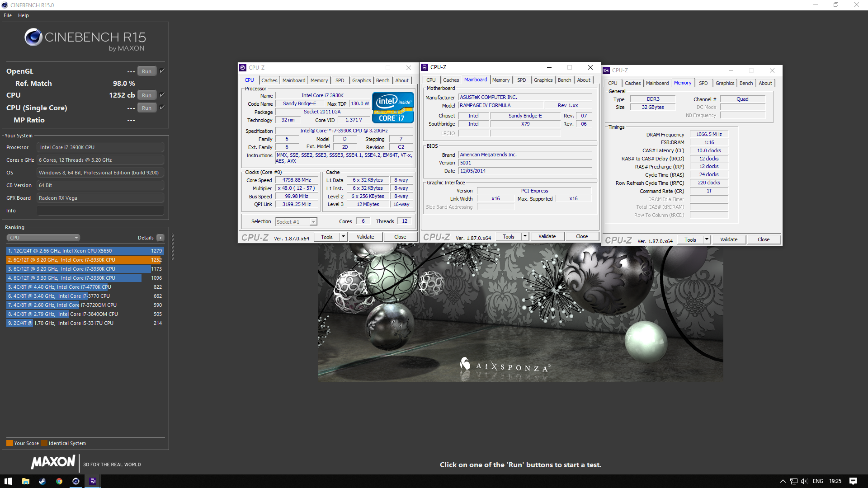Open File Explorer from the taskbar
This screenshot has height=488, width=868.
26,481
